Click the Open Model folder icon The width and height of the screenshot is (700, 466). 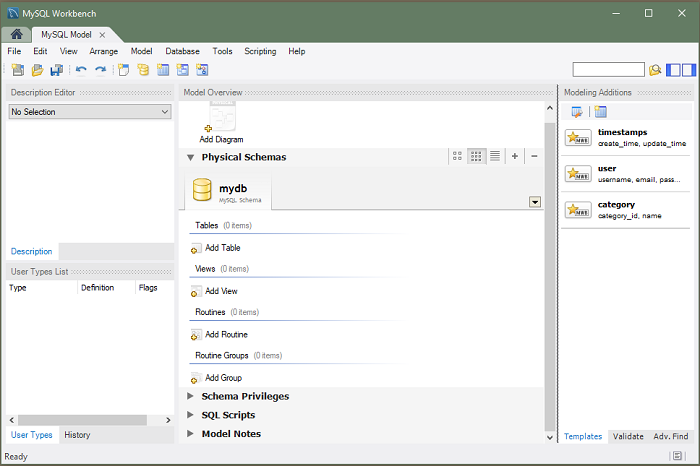tap(37, 70)
